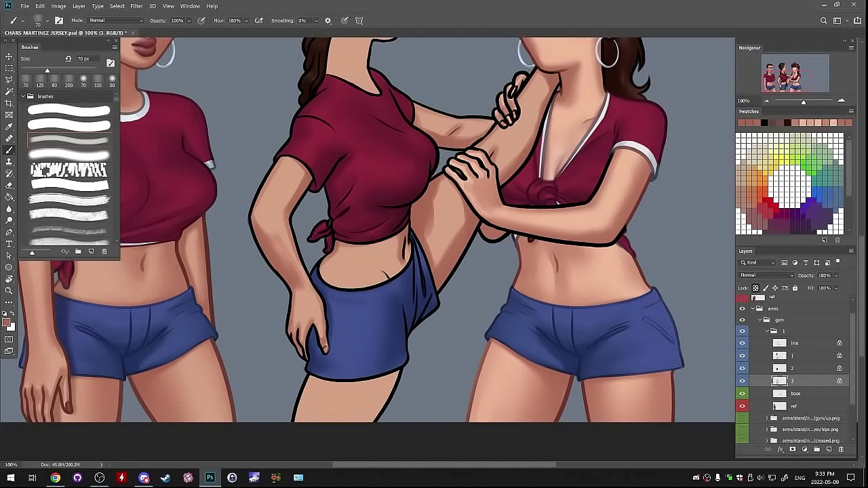Screen dimensions: 868x488
Task: Adjust the Navigator zoom slider
Action: point(804,102)
